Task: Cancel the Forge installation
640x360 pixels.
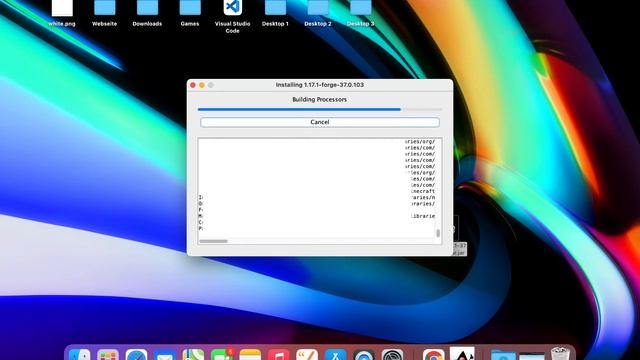Action: (320, 122)
